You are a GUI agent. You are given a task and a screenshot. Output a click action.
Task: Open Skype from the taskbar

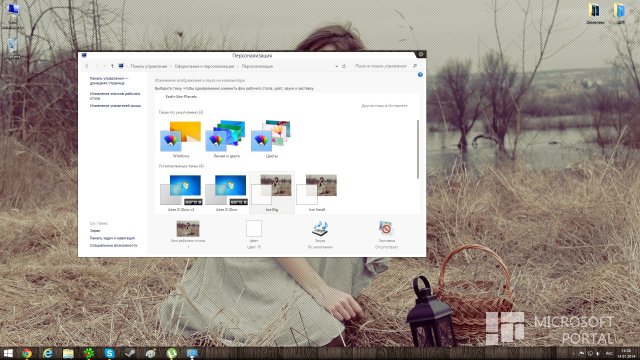(109, 353)
